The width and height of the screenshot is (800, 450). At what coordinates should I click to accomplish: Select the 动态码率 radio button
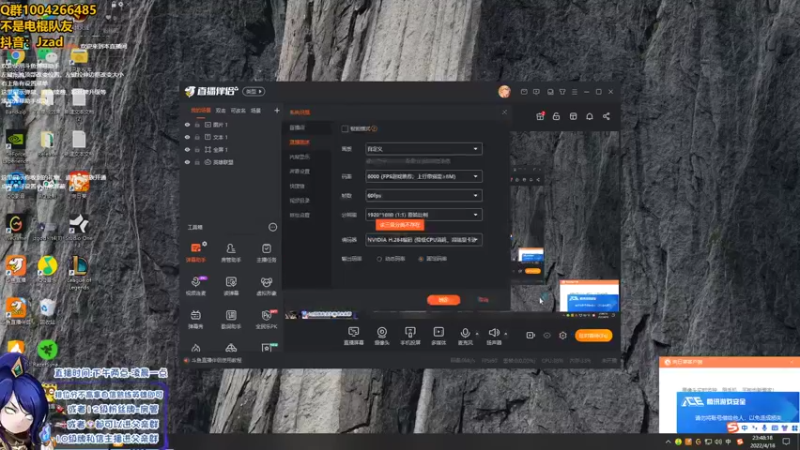379,259
